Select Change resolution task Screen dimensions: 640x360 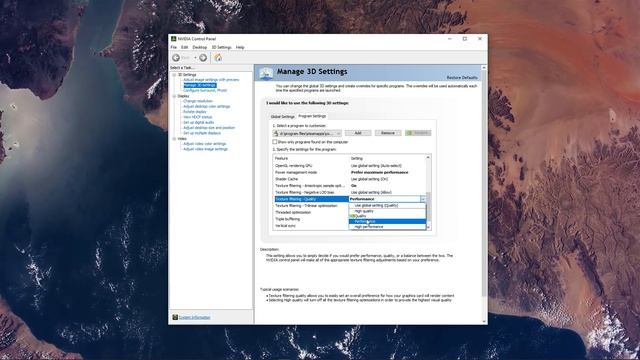[198, 101]
